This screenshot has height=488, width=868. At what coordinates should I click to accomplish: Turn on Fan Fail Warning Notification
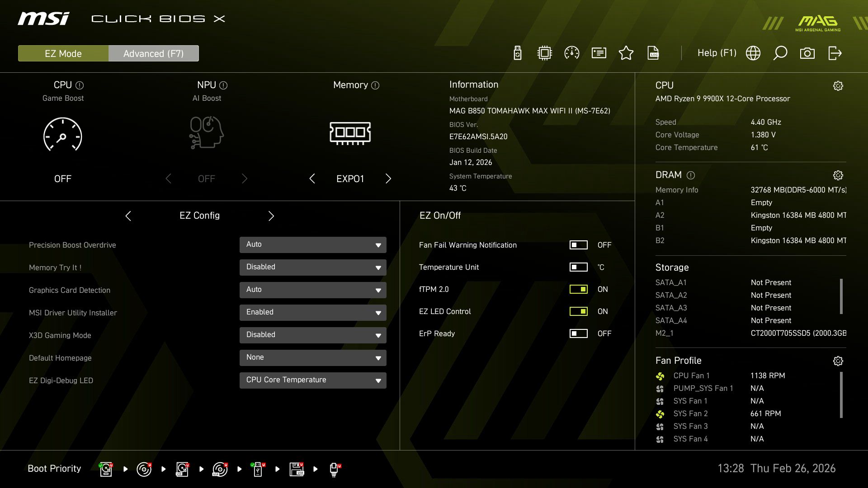[578, 245]
